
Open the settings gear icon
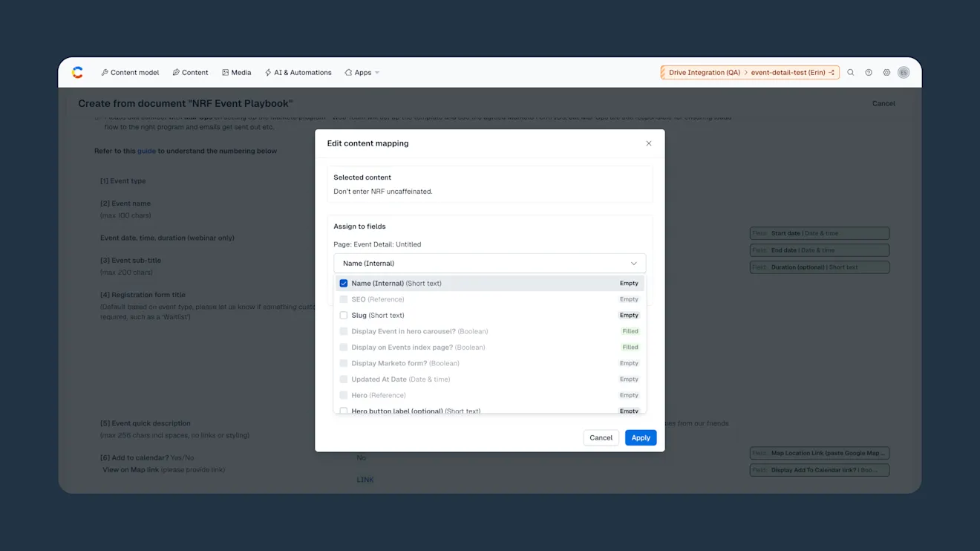tap(886, 73)
